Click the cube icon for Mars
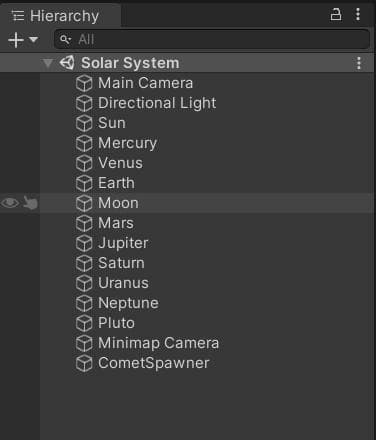 coord(84,223)
